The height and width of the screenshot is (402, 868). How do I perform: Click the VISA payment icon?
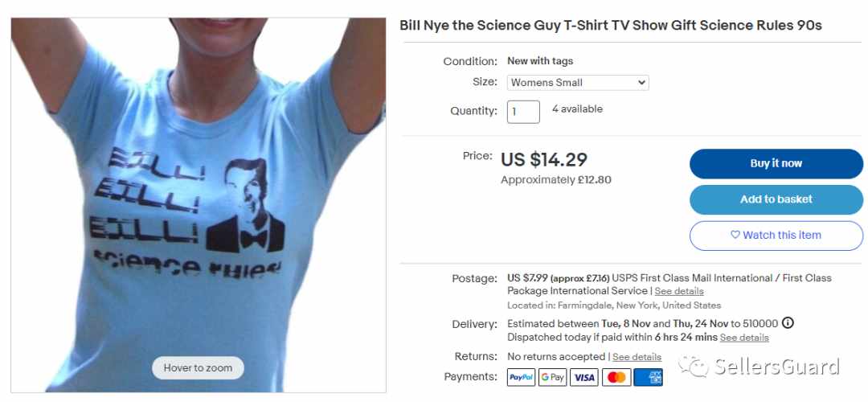point(584,377)
